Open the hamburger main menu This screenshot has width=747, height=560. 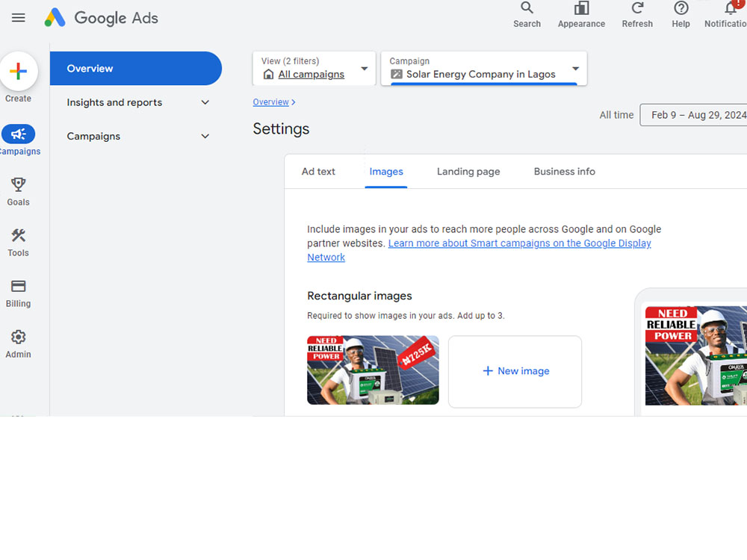click(x=18, y=18)
